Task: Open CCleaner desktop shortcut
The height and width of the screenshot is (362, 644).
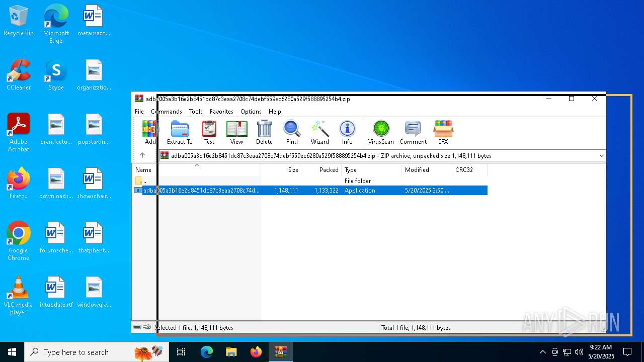Action: (x=19, y=75)
